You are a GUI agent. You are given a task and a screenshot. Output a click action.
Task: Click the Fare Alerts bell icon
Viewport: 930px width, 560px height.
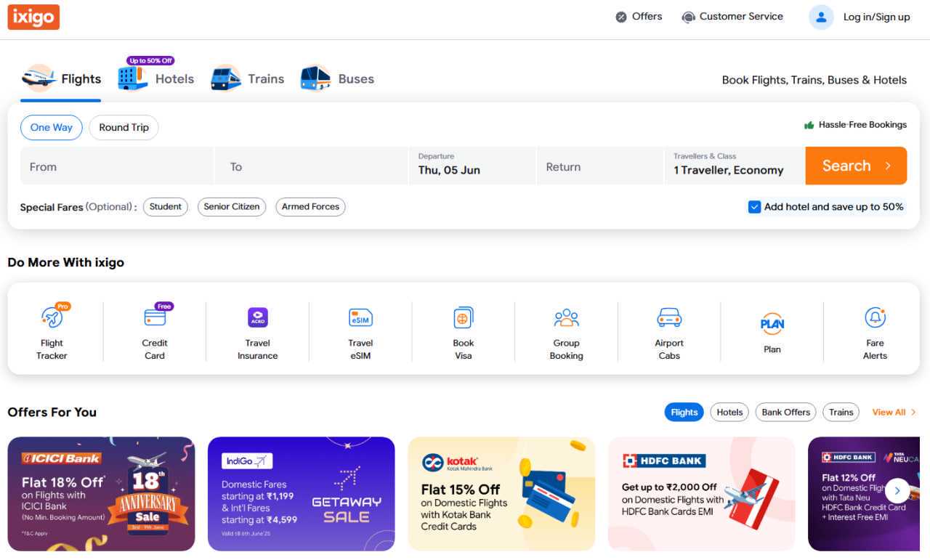tap(875, 317)
